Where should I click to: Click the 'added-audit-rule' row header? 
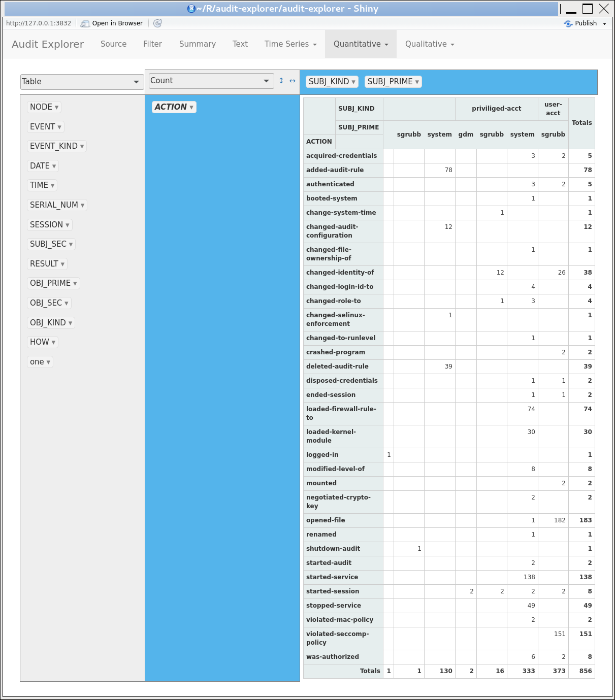(x=343, y=170)
